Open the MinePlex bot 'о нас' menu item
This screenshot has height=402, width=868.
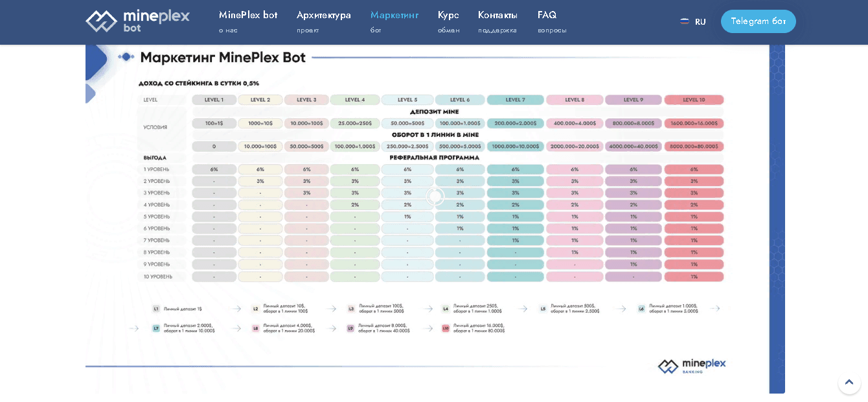point(248,21)
